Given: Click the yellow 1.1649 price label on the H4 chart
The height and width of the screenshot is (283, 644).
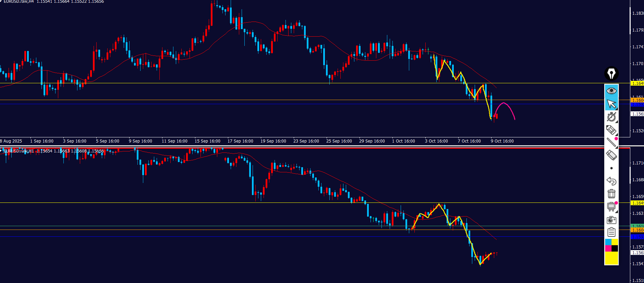Looking at the screenshot, I should [x=637, y=83].
